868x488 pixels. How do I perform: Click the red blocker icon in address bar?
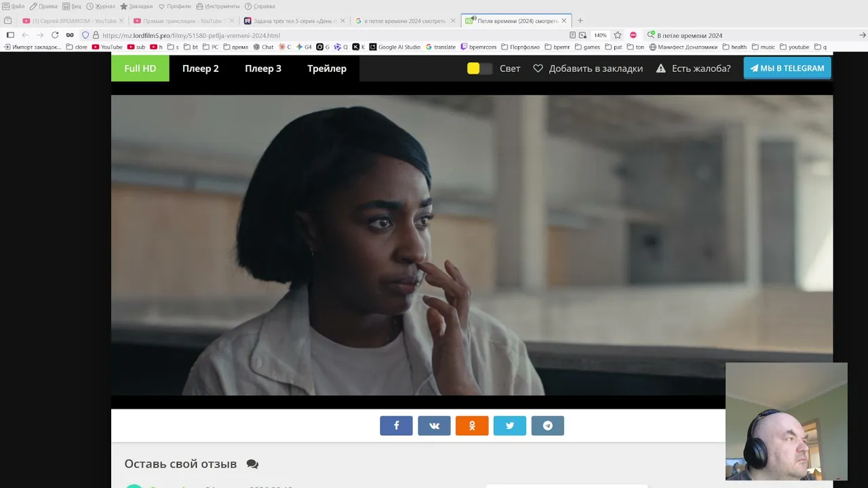pos(633,35)
